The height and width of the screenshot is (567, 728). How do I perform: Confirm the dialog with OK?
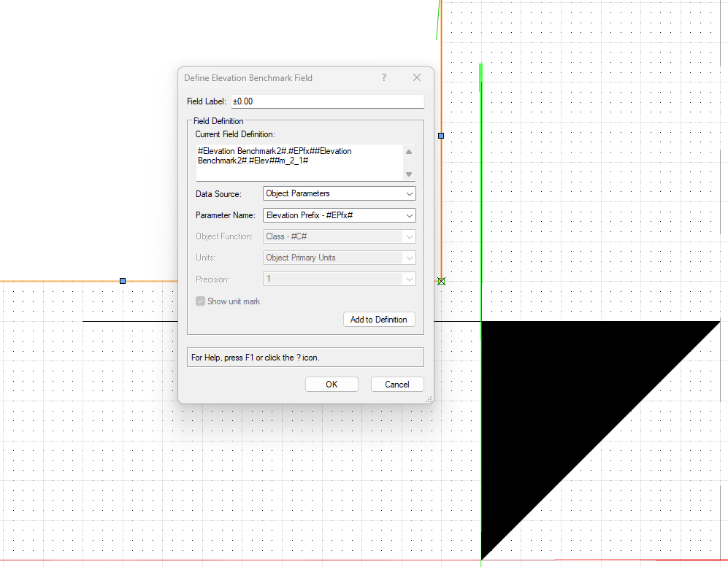point(332,385)
